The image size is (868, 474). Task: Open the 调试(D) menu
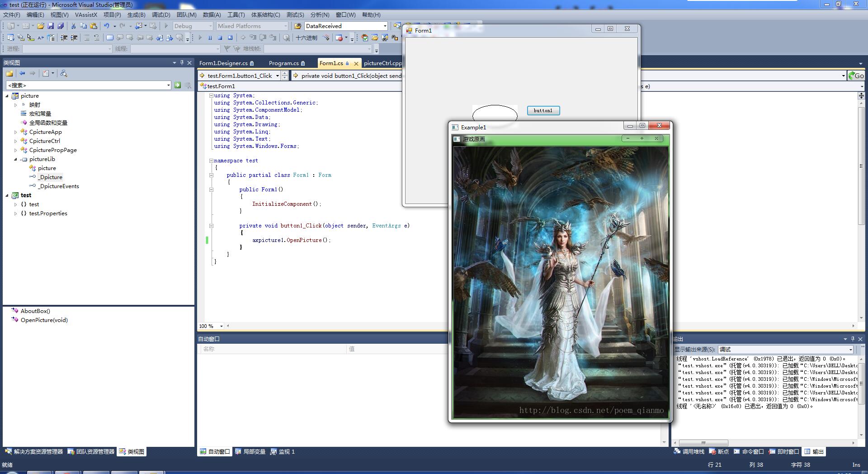(161, 15)
